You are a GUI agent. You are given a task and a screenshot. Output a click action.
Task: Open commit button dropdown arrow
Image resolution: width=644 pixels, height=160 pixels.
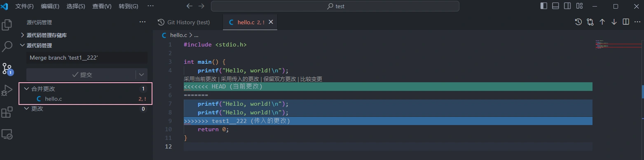click(x=141, y=74)
